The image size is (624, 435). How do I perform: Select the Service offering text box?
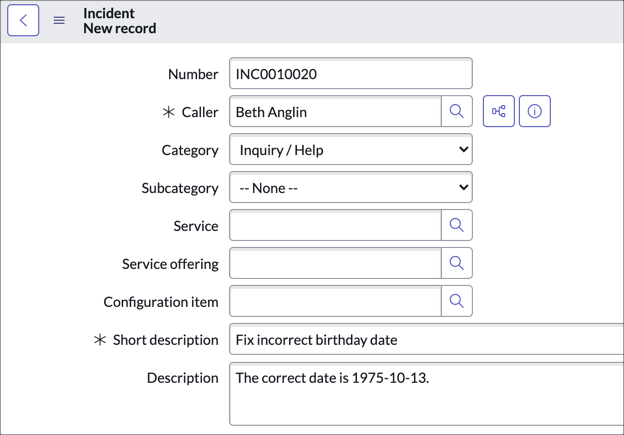pos(335,264)
